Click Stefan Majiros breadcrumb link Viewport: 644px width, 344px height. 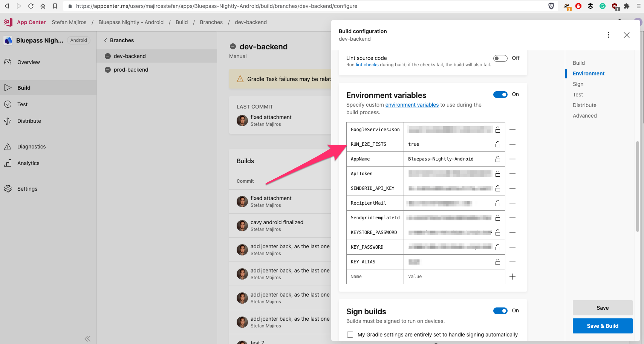click(69, 22)
